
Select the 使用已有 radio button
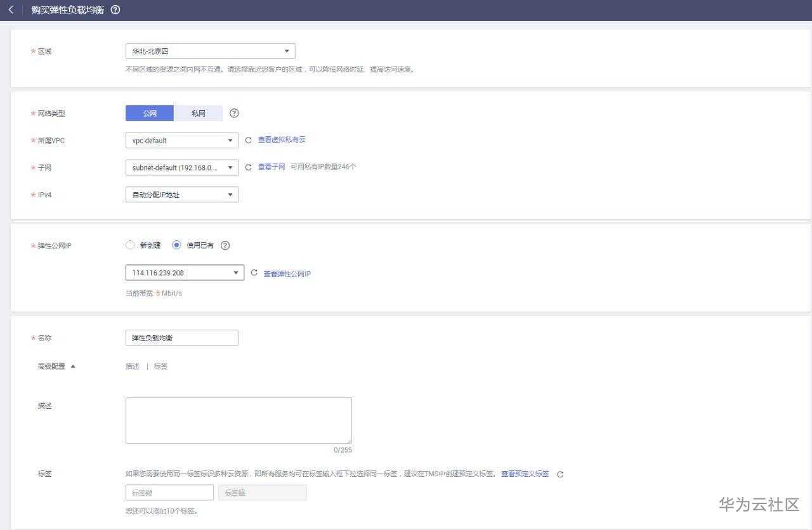(176, 245)
